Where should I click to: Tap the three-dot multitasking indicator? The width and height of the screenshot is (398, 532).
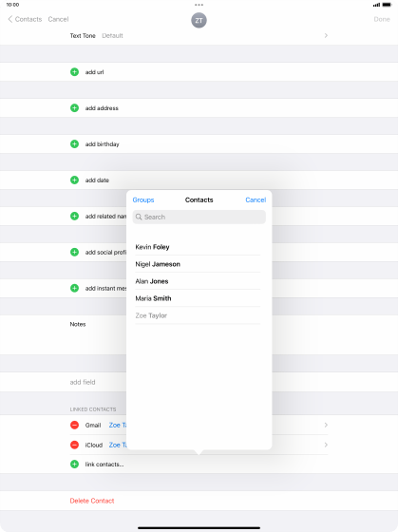(x=199, y=5)
